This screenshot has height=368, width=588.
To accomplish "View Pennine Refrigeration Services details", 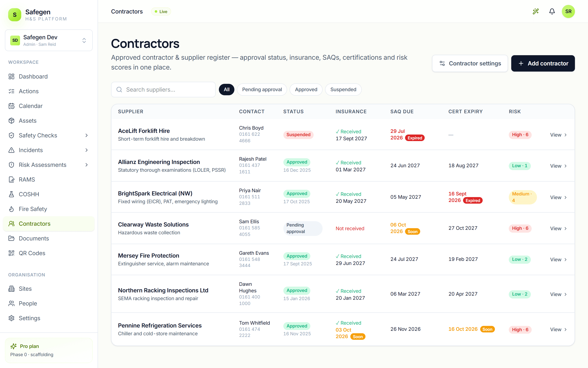I will tap(558, 330).
